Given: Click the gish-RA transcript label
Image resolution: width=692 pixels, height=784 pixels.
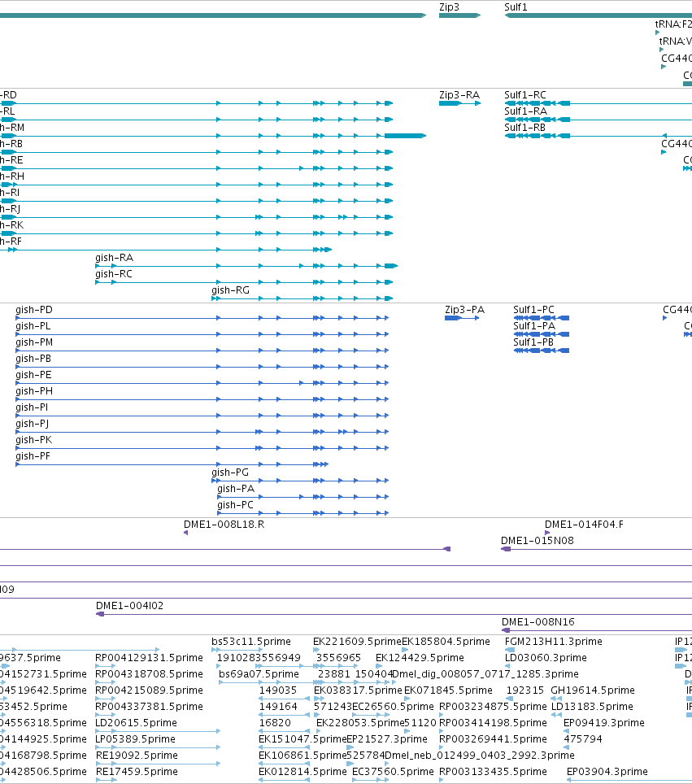Looking at the screenshot, I should tap(114, 258).
